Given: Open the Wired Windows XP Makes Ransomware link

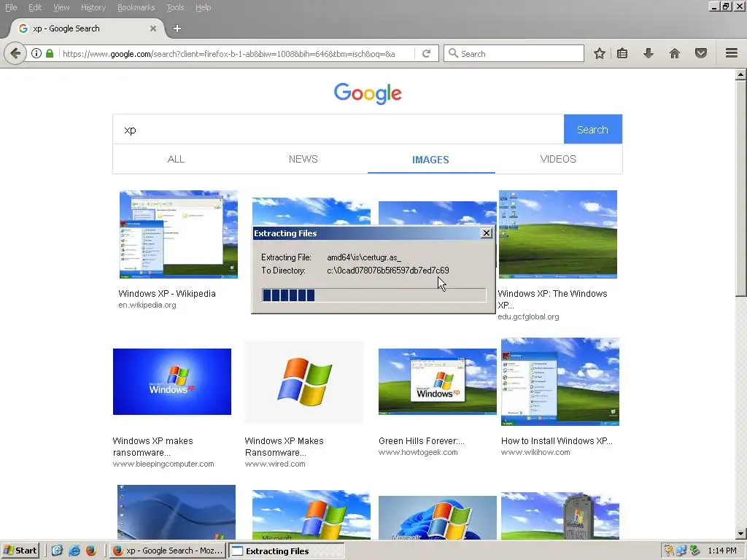Looking at the screenshot, I should point(284,447).
